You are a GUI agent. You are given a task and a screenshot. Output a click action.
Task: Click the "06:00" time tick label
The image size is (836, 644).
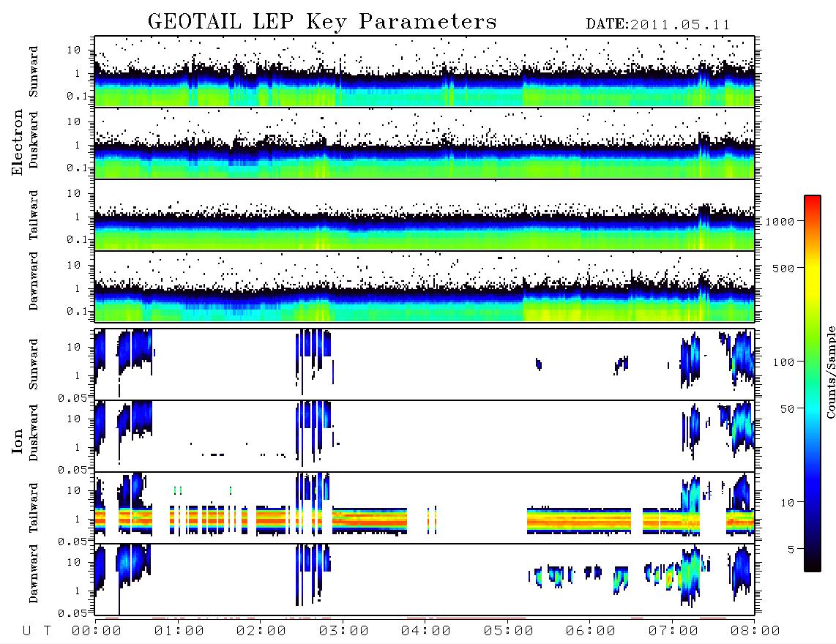591,632
